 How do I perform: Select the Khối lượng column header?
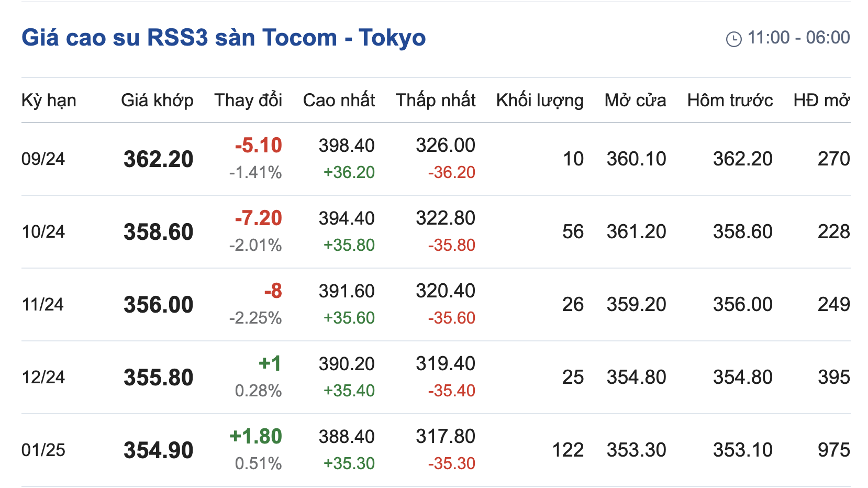pos(540,100)
